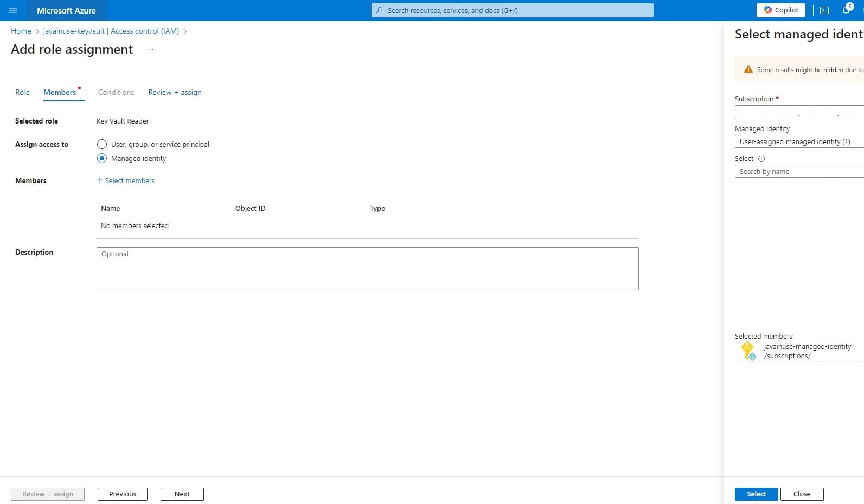Click the optional Description text area
This screenshot has height=504, width=864.
(368, 269)
